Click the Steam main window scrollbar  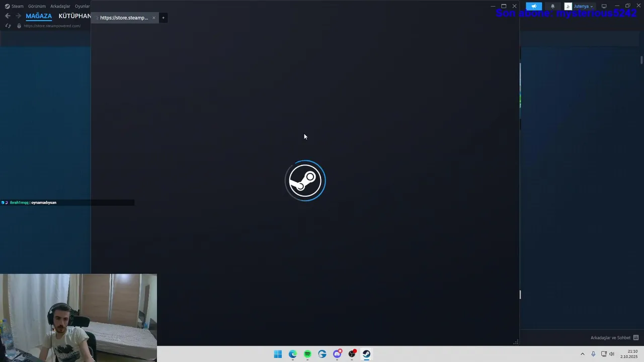[641, 60]
